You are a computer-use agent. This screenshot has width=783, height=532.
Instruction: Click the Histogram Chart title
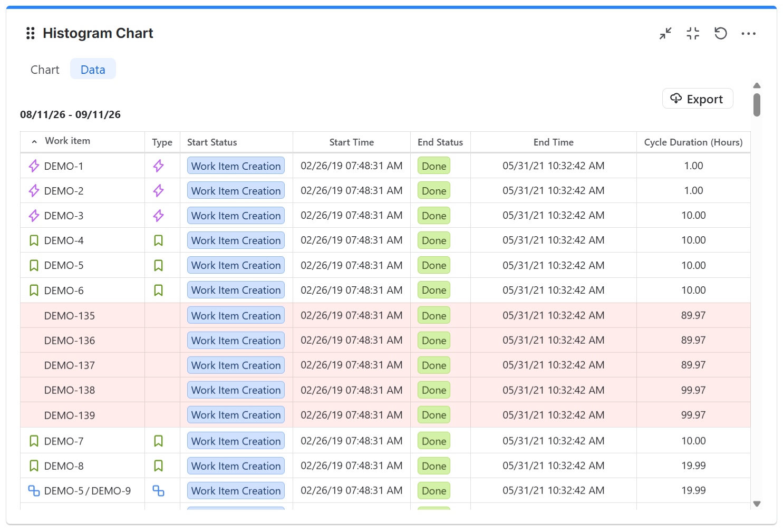pos(98,33)
